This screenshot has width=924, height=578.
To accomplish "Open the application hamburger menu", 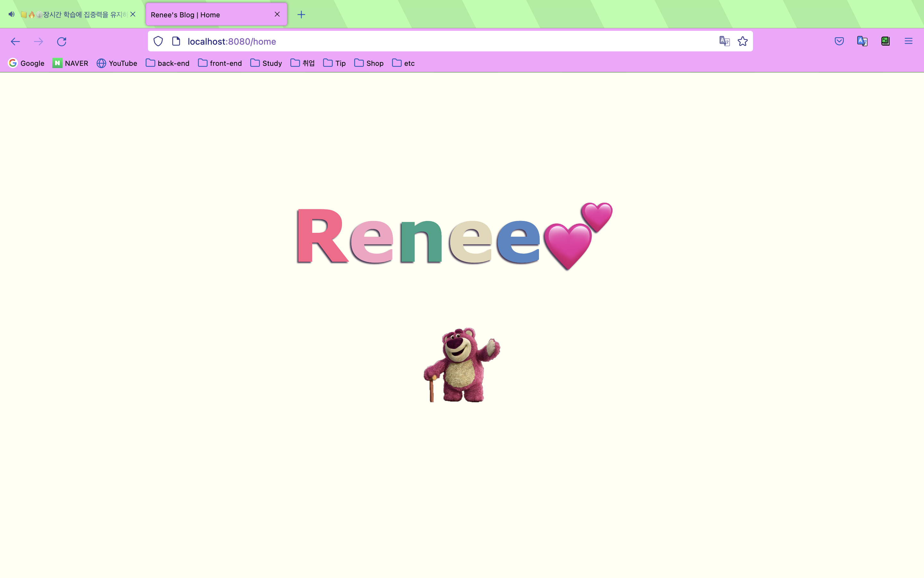I will (x=908, y=41).
